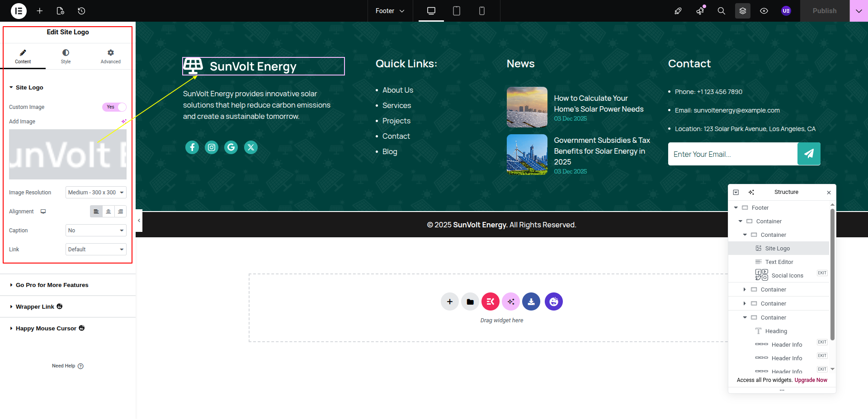The width and height of the screenshot is (868, 419).
Task: Switch to the Style tab
Action: 66,56
